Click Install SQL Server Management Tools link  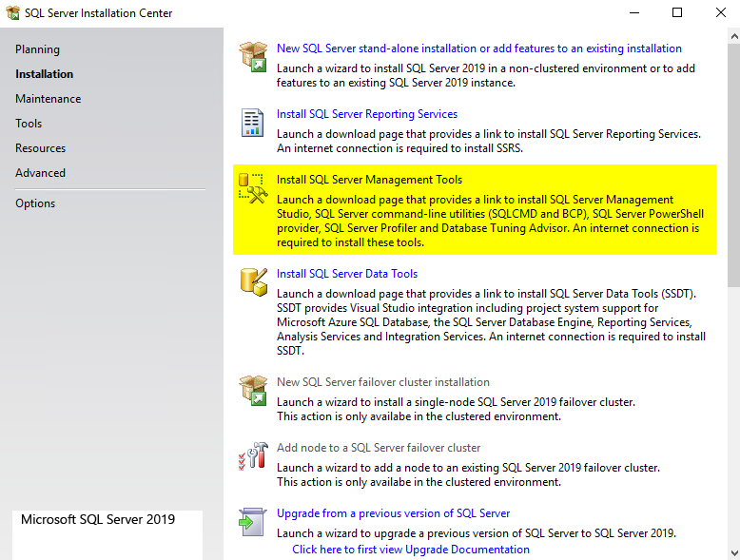coord(369,180)
